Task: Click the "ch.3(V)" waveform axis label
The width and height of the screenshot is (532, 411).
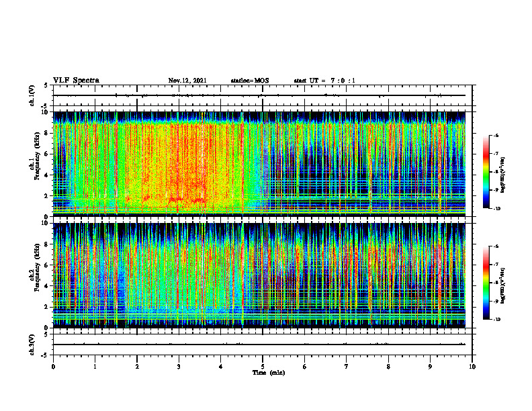Action: coord(32,345)
